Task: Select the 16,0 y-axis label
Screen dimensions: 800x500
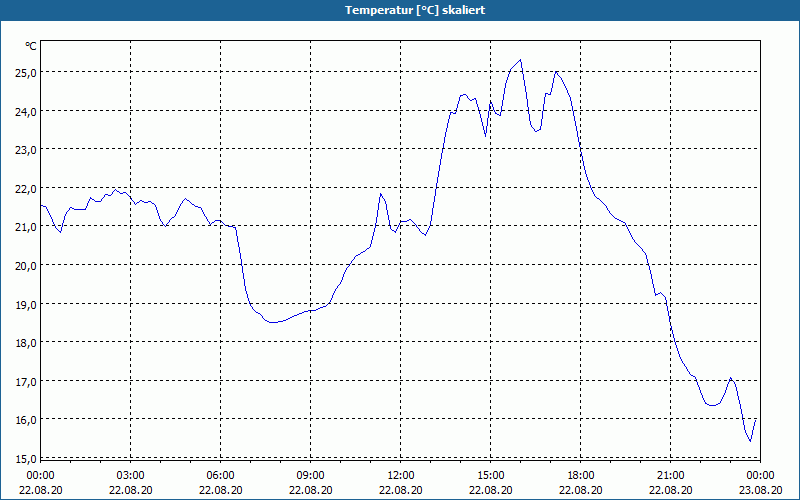Action: click(26, 420)
